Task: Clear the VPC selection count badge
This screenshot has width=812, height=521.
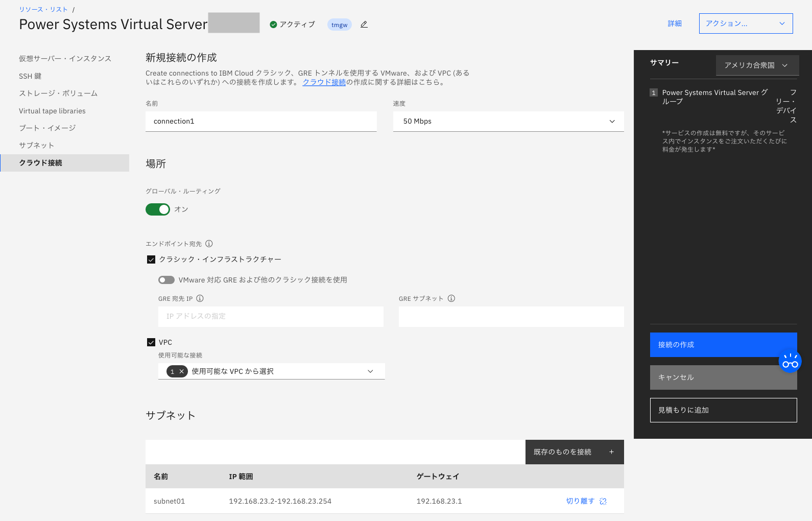Action: 181,371
